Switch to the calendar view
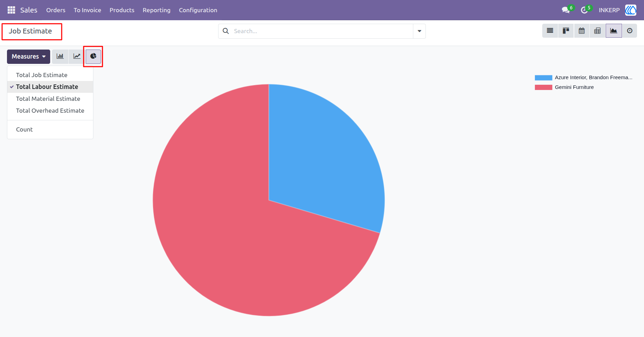 tap(582, 31)
